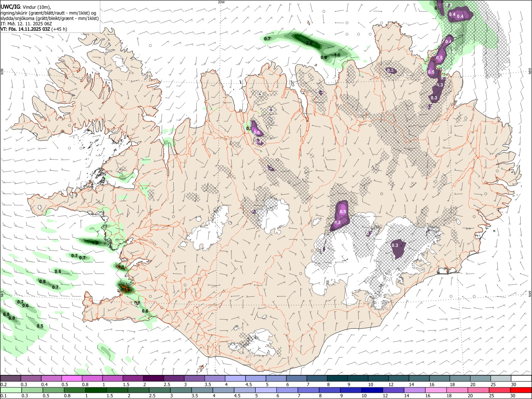Select the pale grey snow legend swatch at 25
This screenshot has width=532, height=399.
(x=500, y=379)
